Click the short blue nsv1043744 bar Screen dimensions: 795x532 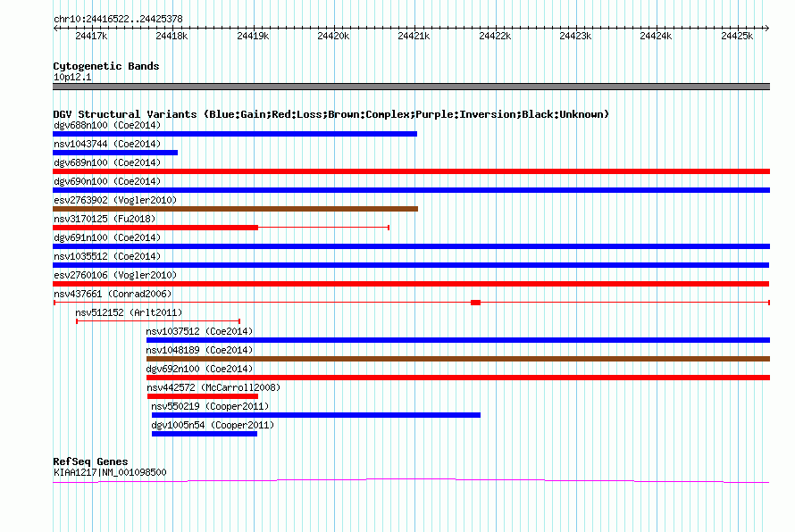pyautogui.click(x=115, y=153)
